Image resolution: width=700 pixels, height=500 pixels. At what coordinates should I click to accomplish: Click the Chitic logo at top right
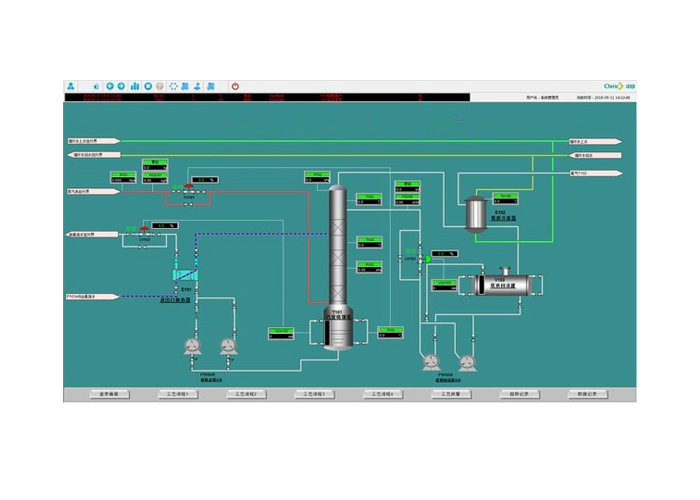pyautogui.click(x=619, y=86)
